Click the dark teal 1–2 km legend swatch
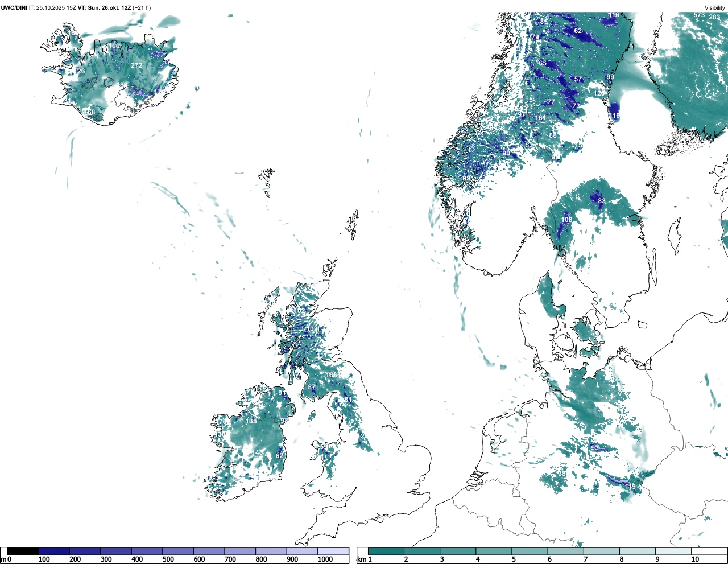 (386, 551)
